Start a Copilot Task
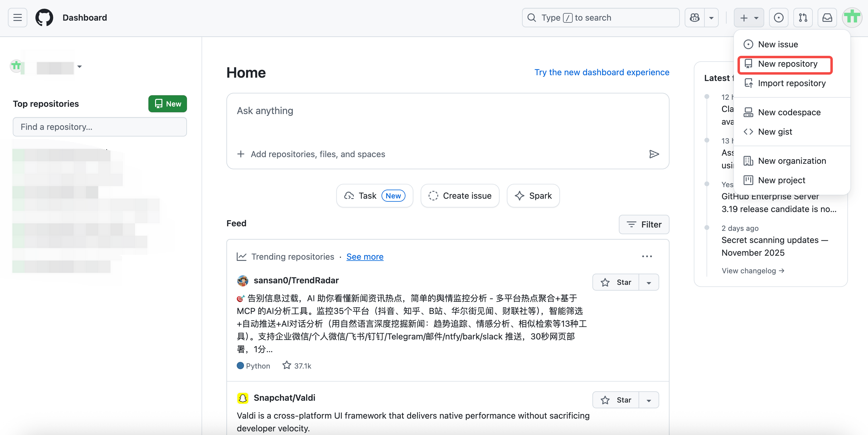Screen dimensions: 868x435 click(x=375, y=196)
